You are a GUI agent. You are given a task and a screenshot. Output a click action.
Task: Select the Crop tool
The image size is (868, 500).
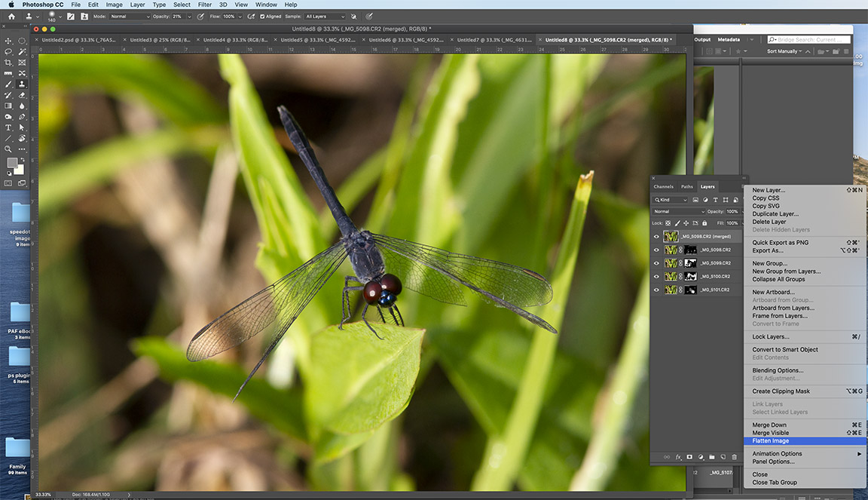[8, 63]
